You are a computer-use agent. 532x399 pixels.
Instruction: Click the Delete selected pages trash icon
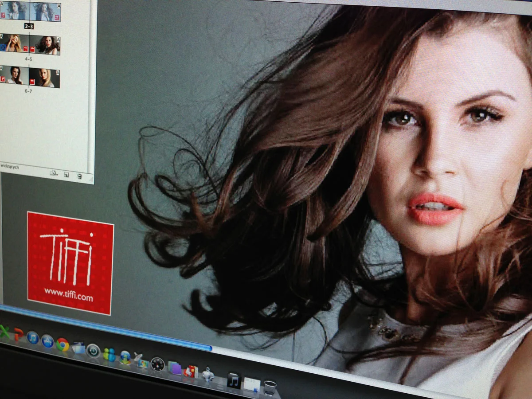pos(79,176)
